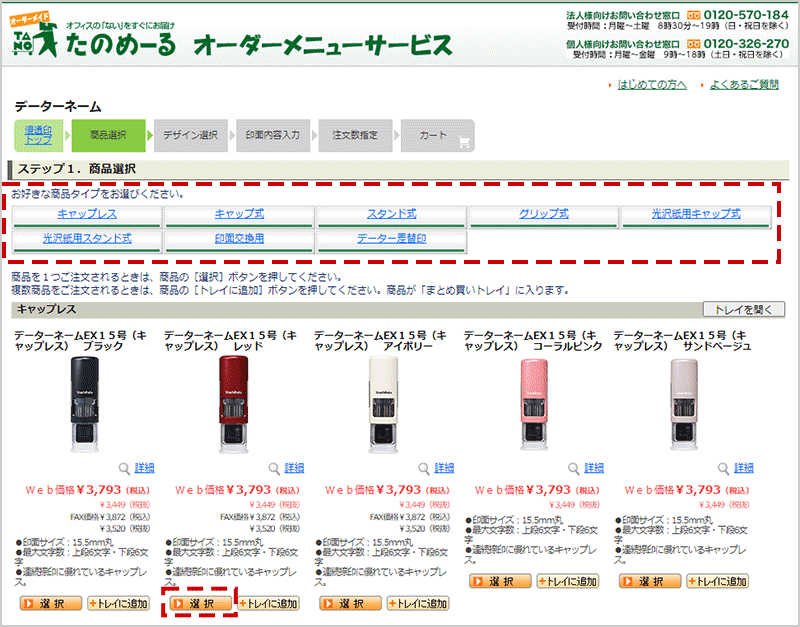
Task: Click the ステップ１．商品選択 heading
Action: click(77, 169)
